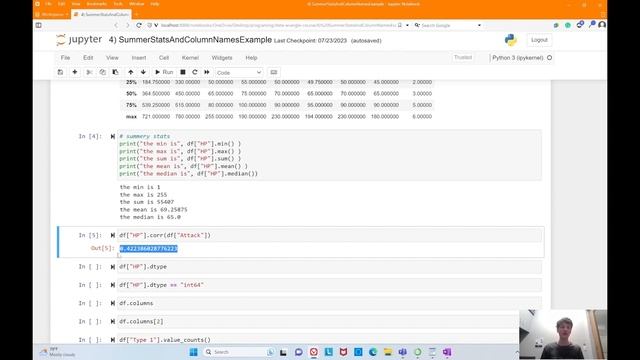
Task: Open the cell type Code dropdown
Action: (x=239, y=73)
